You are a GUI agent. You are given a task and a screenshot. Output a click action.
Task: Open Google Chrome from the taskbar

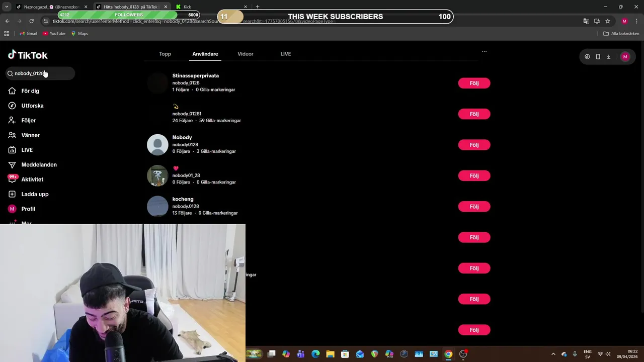pyautogui.click(x=448, y=354)
